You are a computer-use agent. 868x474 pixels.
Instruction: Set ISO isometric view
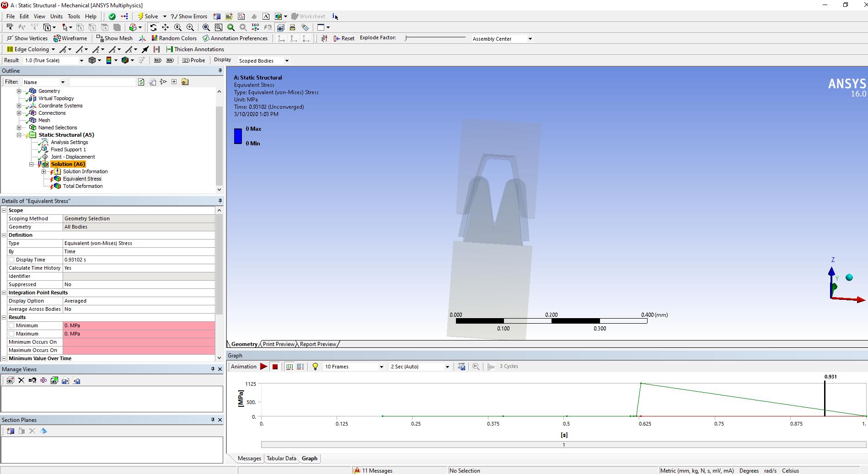(x=255, y=27)
